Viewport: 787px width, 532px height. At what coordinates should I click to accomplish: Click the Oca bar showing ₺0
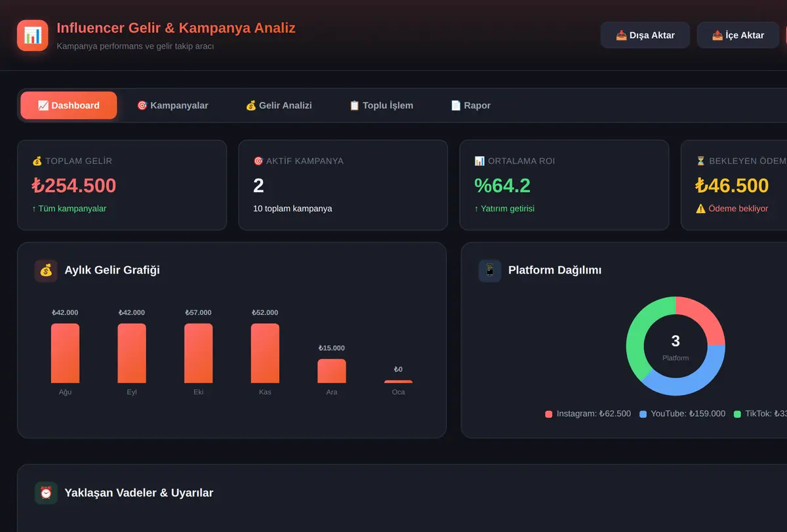tap(398, 382)
